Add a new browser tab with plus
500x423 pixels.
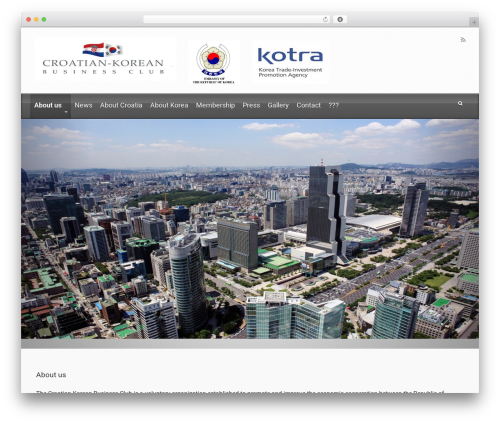click(474, 22)
